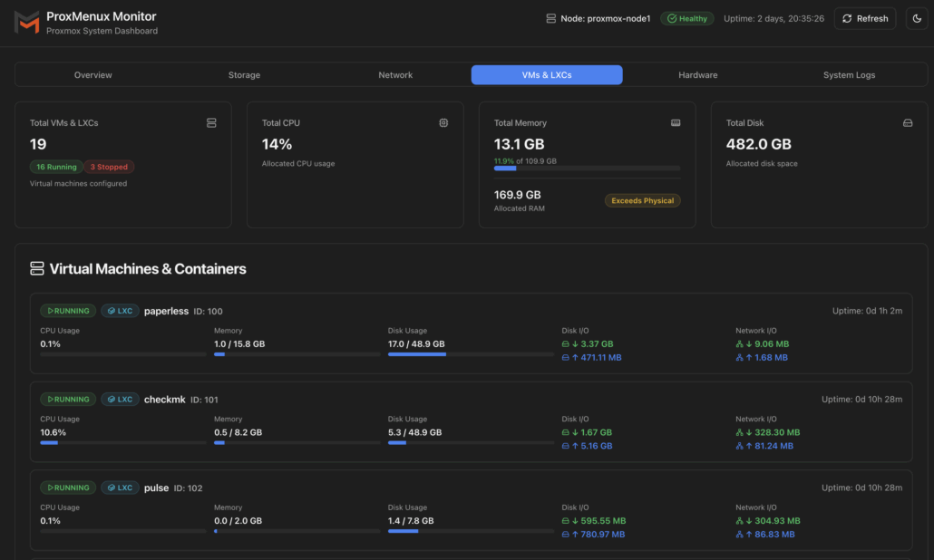This screenshot has width=934, height=560.
Task: Toggle dark mode with the moon icon
Action: 915,18
